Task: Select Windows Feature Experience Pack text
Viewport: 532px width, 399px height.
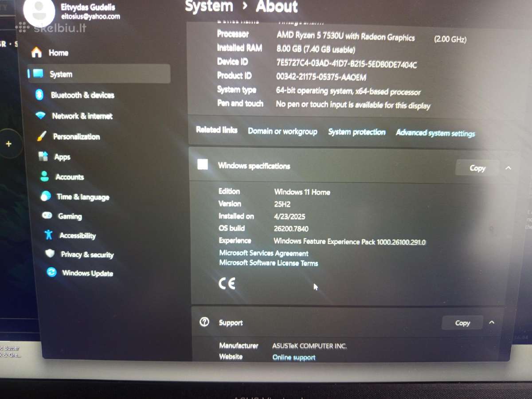Action: [349, 242]
